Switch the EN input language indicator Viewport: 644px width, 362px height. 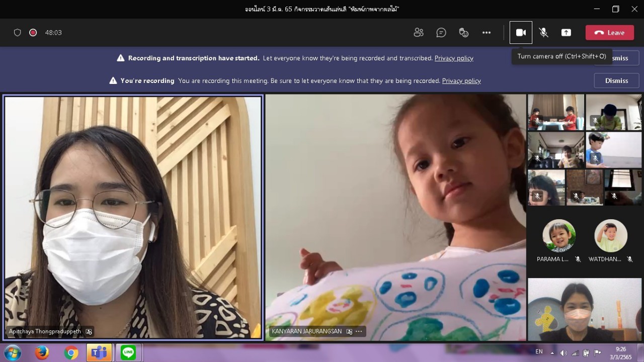(539, 352)
